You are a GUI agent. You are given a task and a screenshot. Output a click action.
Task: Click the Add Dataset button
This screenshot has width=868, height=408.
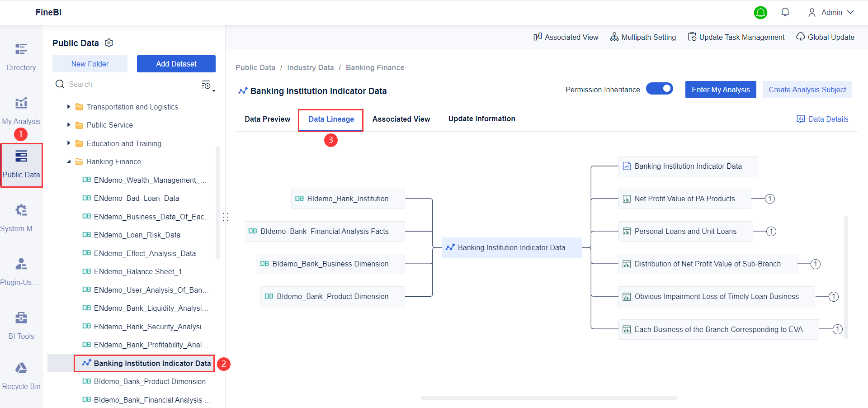[x=176, y=64]
